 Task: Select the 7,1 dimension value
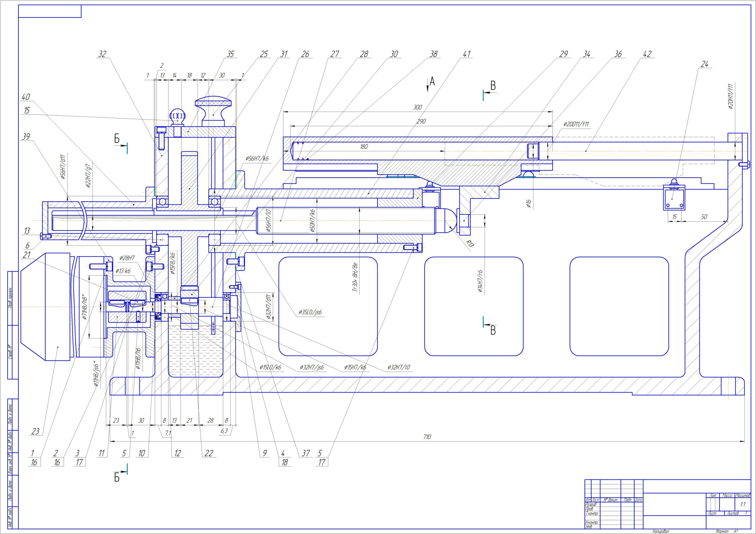pos(168,433)
